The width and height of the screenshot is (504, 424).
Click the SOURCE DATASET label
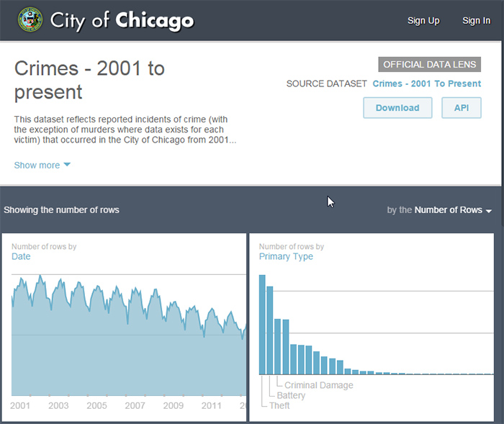click(327, 84)
